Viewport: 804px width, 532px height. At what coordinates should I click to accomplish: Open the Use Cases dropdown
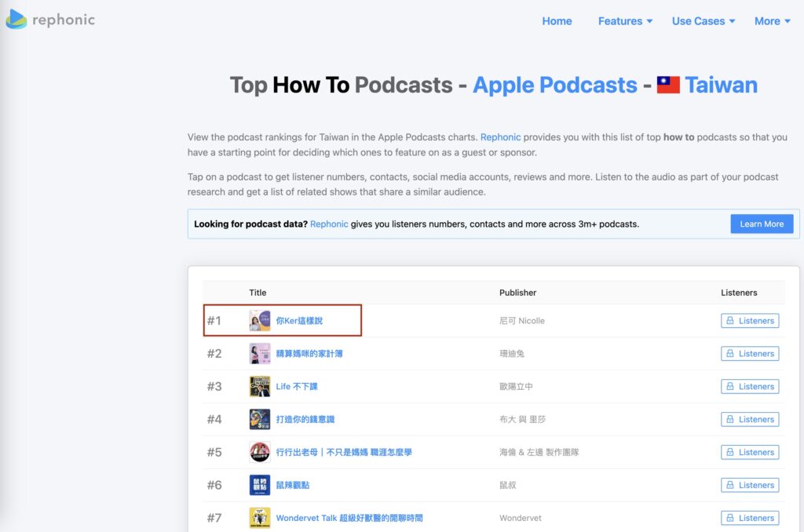pyautogui.click(x=703, y=21)
